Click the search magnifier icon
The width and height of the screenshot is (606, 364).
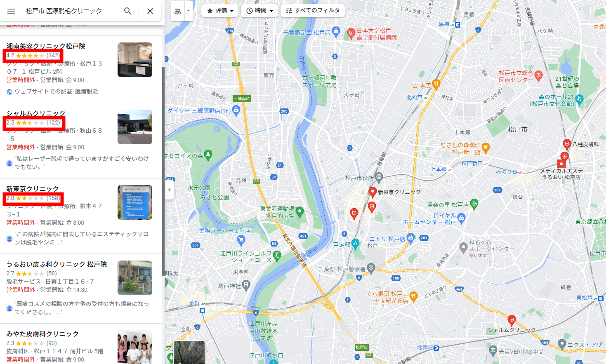(128, 11)
